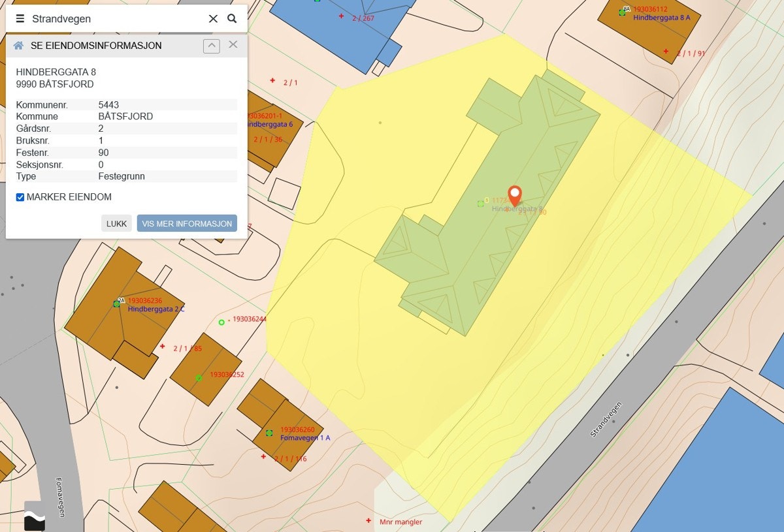Uncheck the MARKER EIENDOM checkbox
This screenshot has width=784, height=532.
point(20,196)
